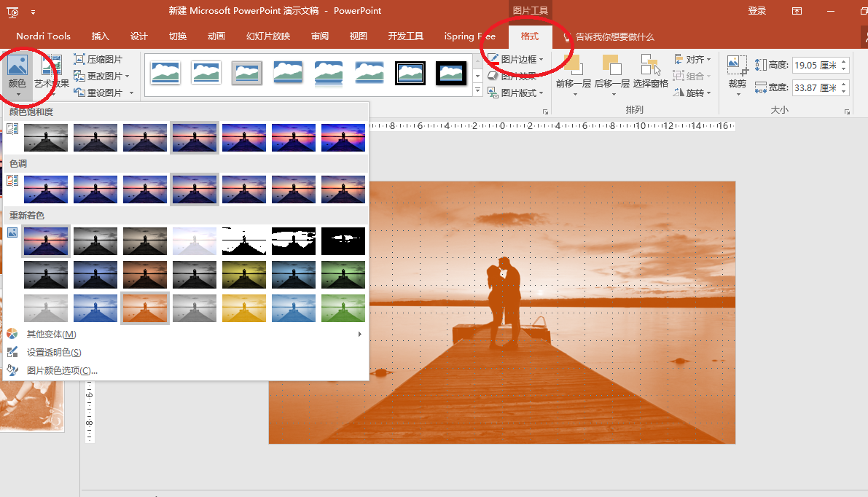Apply the light gold recolor thumbnail
Image resolution: width=868 pixels, height=497 pixels.
coord(244,308)
